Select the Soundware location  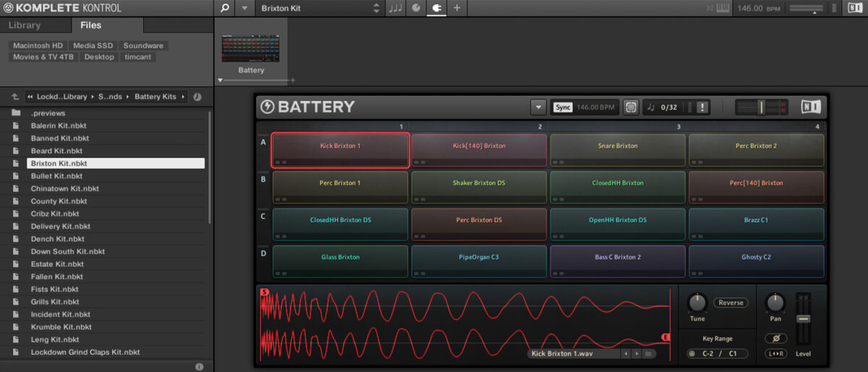pos(143,46)
